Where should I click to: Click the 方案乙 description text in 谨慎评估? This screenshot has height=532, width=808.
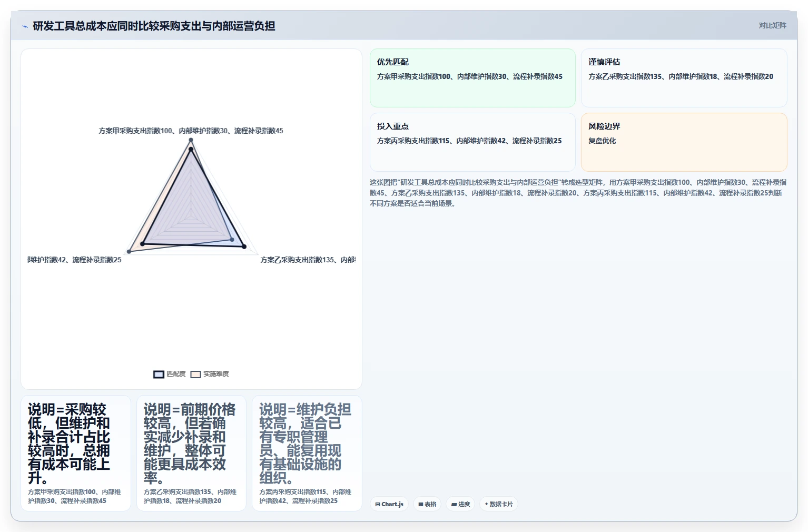point(681,76)
